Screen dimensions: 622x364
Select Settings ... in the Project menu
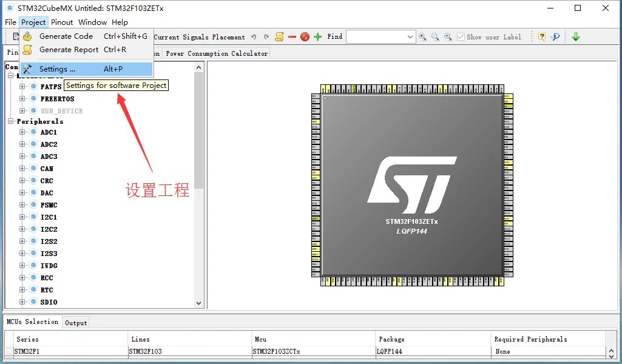pos(86,69)
